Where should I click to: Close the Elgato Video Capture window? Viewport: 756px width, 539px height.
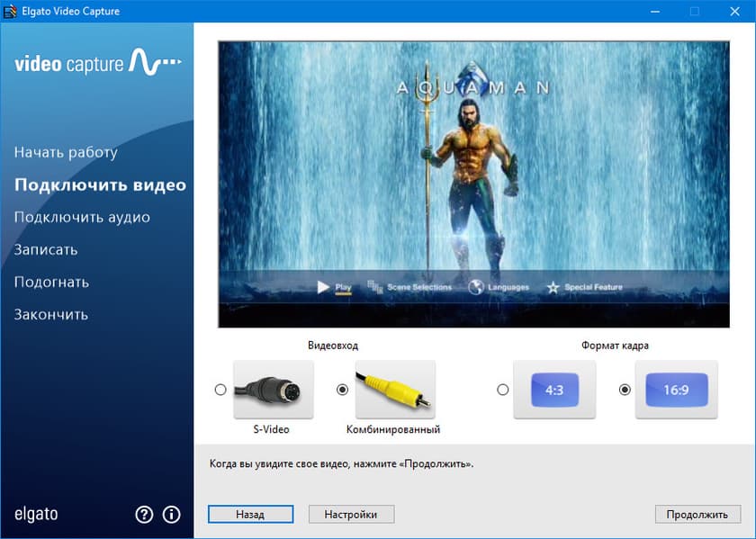pos(734,11)
